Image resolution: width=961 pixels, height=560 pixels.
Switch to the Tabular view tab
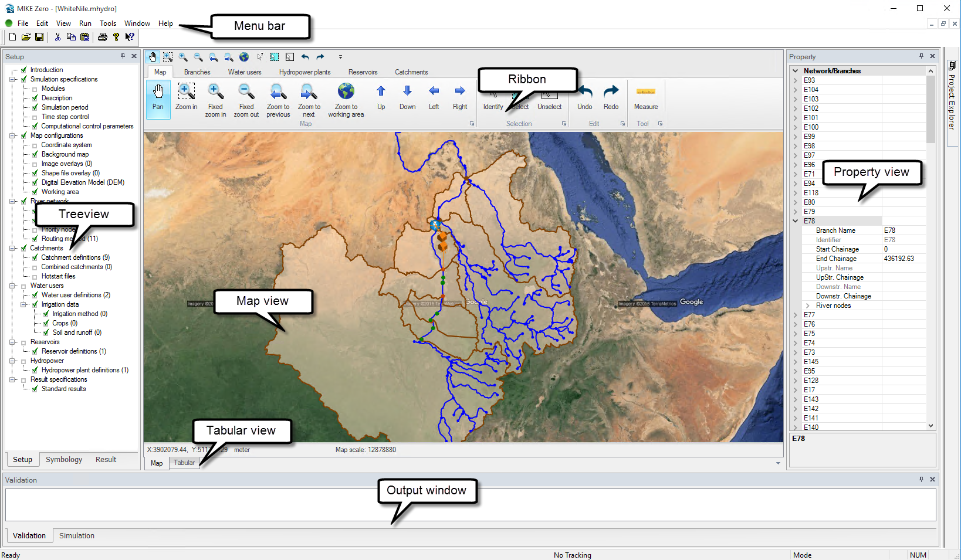[184, 463]
